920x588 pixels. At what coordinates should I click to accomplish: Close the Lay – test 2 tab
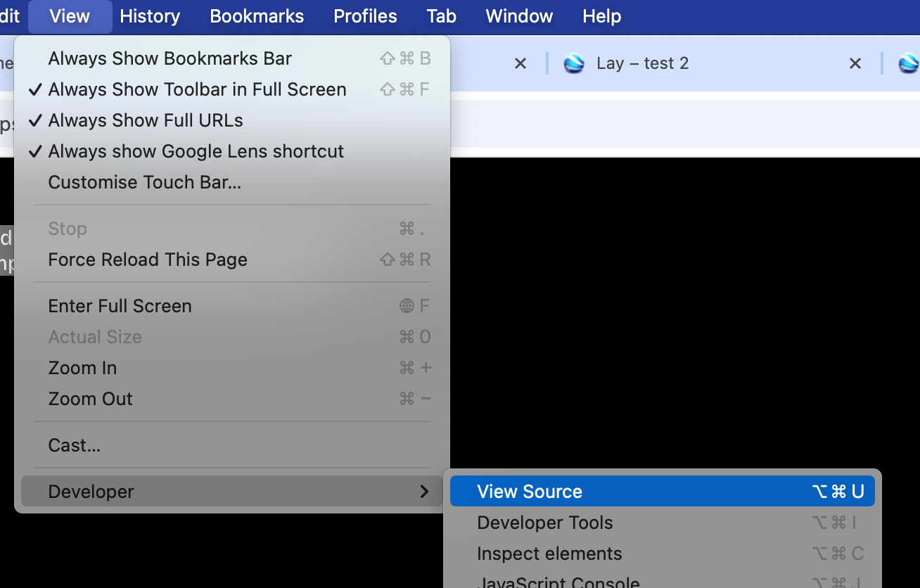point(855,63)
